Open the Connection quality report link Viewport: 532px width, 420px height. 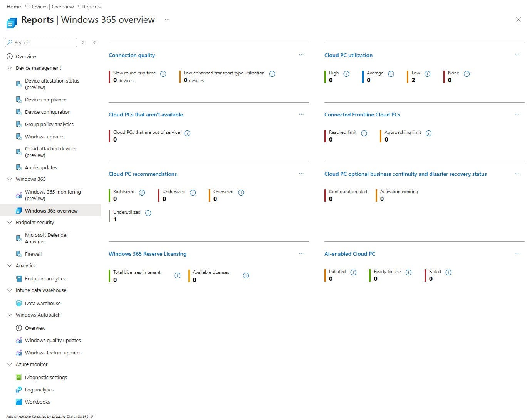coord(132,55)
